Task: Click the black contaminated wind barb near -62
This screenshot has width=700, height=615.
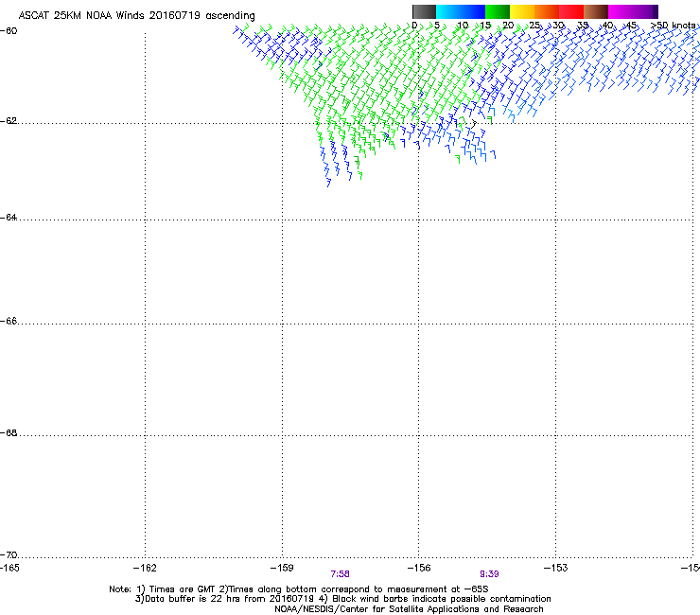Action: (x=474, y=123)
